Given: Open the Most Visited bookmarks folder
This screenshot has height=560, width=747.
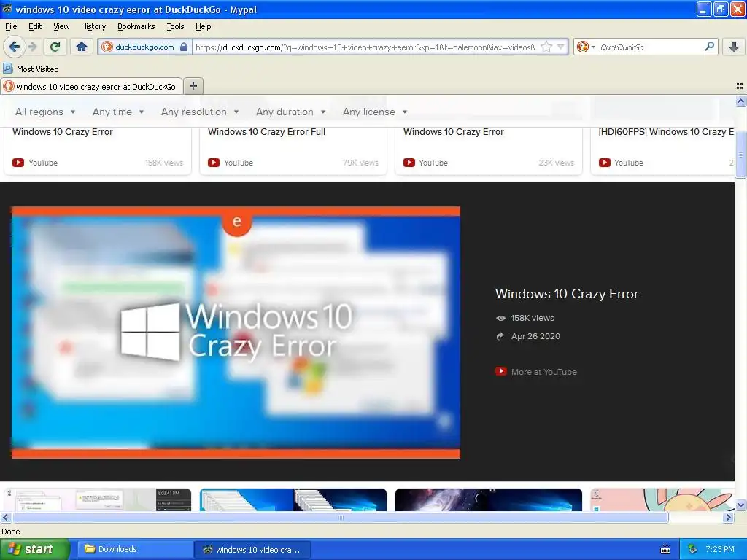Looking at the screenshot, I should pyautogui.click(x=31, y=69).
